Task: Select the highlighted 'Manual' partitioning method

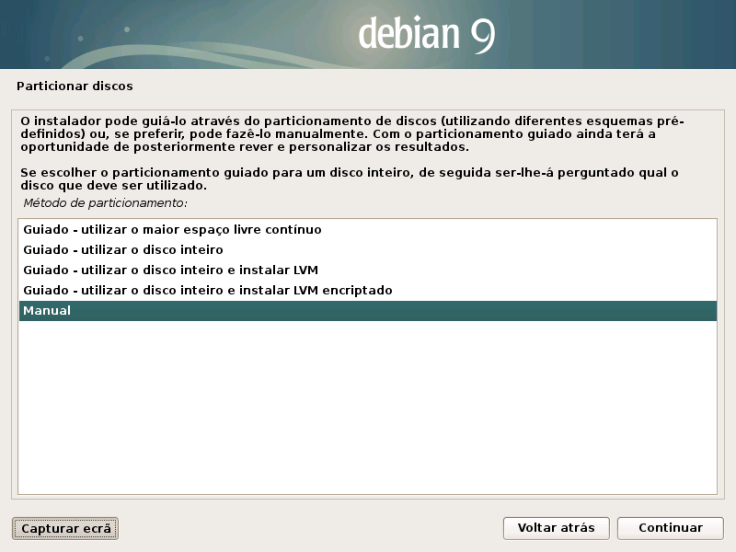Action: [47, 311]
